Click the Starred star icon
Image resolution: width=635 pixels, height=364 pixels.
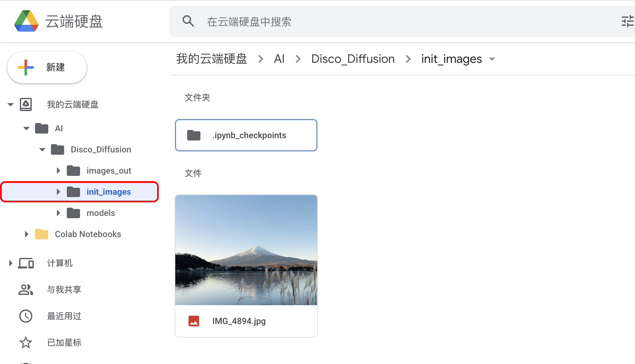tap(26, 343)
